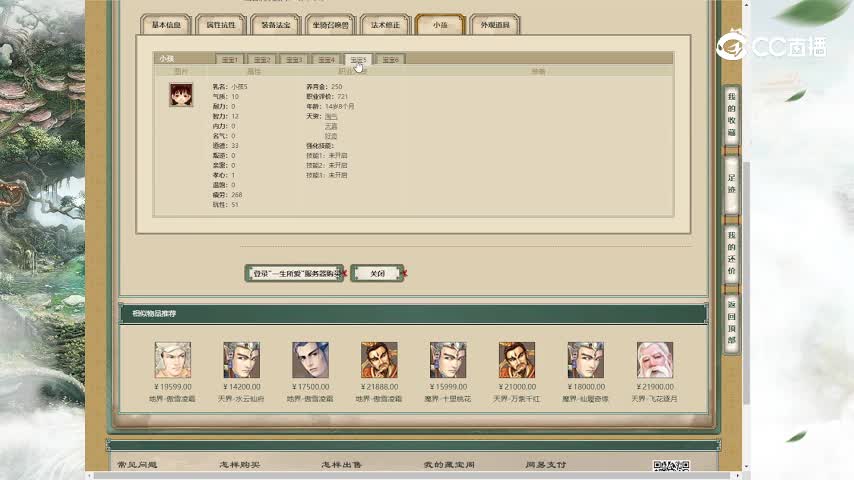Open the ¥15999.00 character avatar
Screen dimensions: 854x480
click(448, 360)
